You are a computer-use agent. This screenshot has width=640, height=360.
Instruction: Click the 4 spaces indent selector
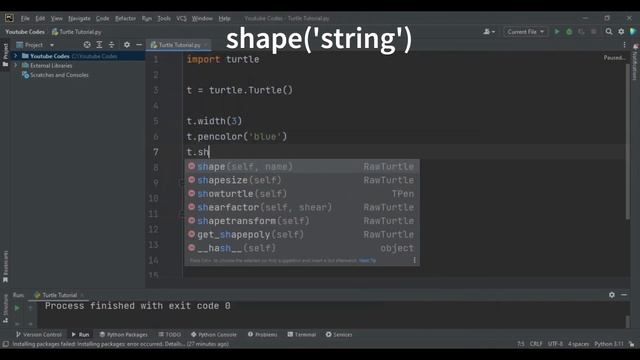[578, 344]
